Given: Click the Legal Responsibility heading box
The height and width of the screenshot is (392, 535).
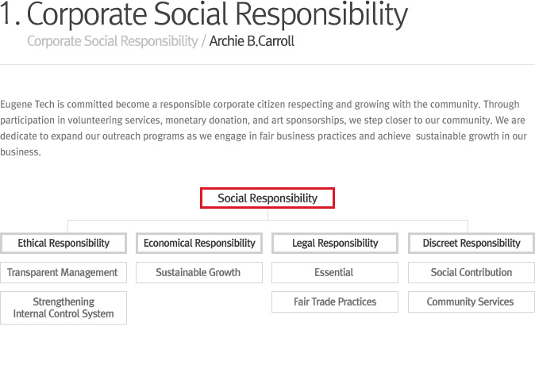Looking at the screenshot, I should (x=335, y=244).
